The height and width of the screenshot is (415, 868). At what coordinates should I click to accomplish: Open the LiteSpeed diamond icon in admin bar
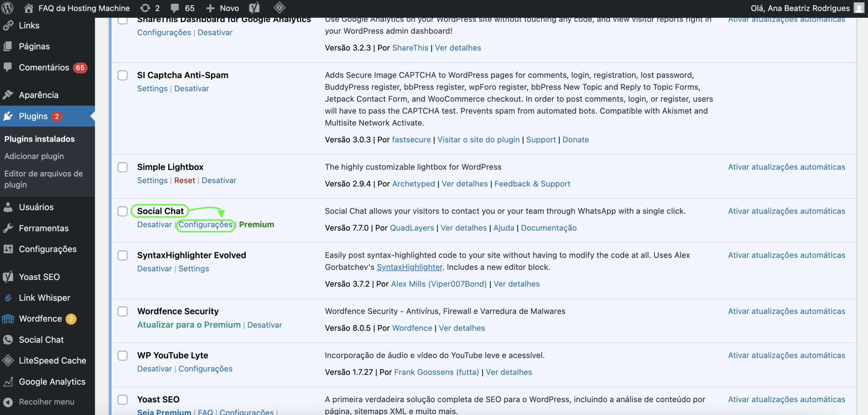click(279, 7)
